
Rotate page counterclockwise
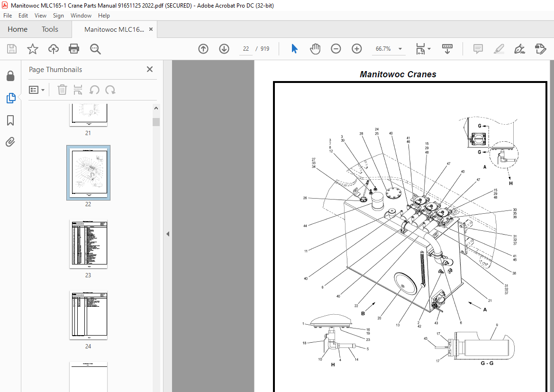(94, 90)
